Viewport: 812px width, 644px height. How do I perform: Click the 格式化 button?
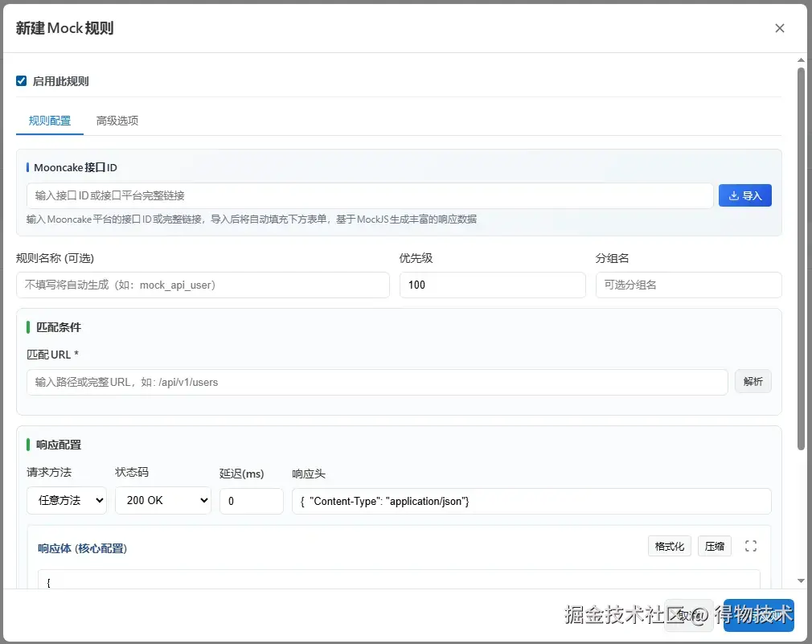click(669, 546)
